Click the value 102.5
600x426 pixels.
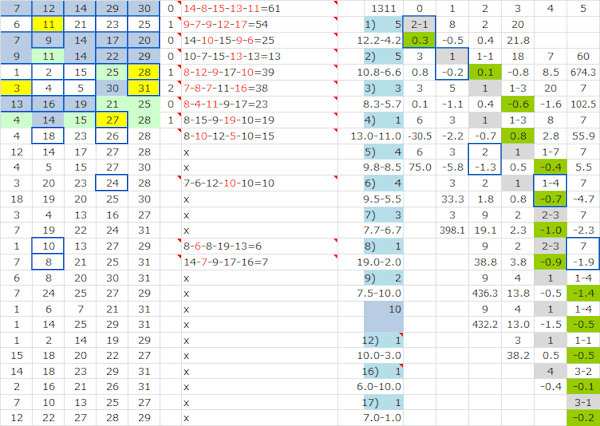[x=583, y=104]
